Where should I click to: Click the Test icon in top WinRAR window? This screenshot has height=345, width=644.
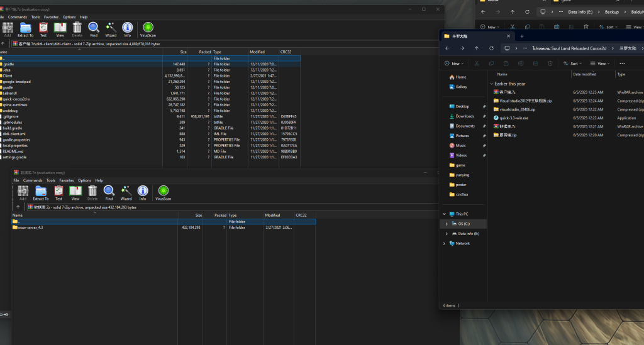43,29
